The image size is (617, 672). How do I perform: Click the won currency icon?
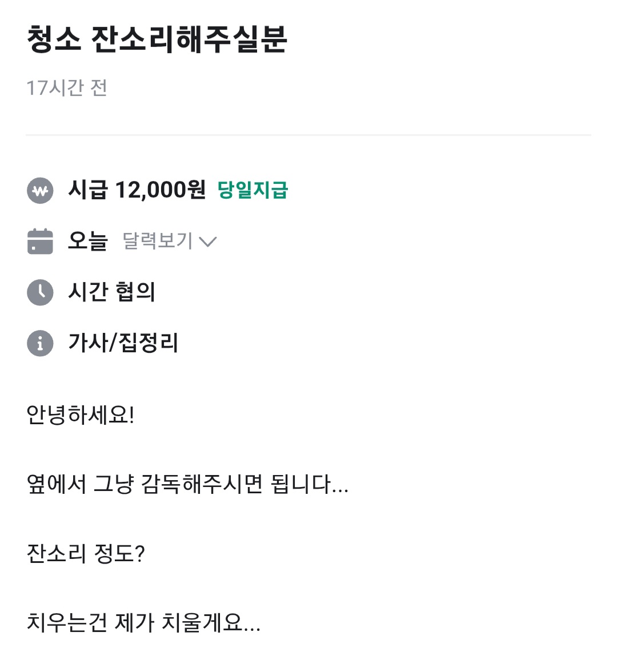tap(40, 191)
